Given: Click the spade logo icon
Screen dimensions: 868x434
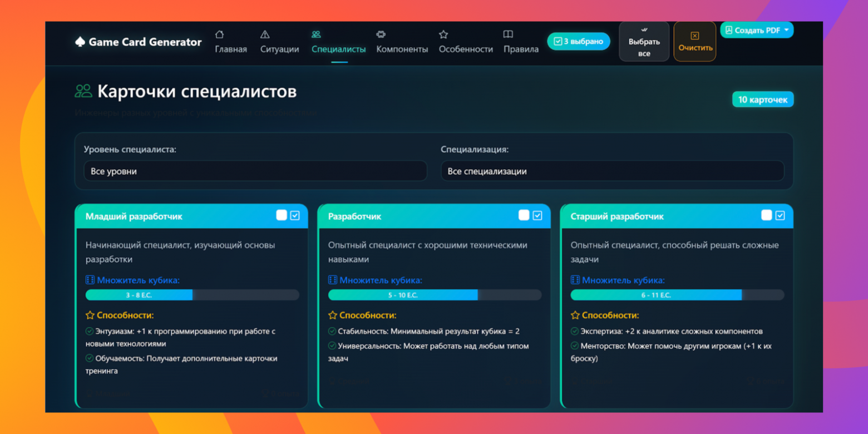Looking at the screenshot, I should tap(80, 42).
